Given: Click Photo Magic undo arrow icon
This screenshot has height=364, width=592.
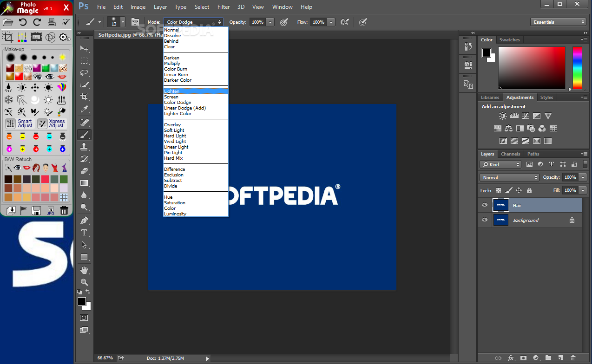Looking at the screenshot, I should click(23, 22).
